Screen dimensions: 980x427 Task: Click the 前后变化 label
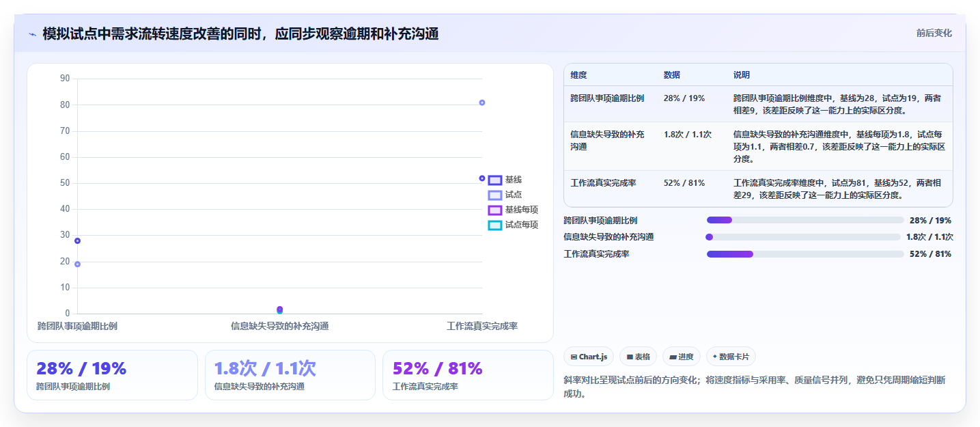point(934,33)
